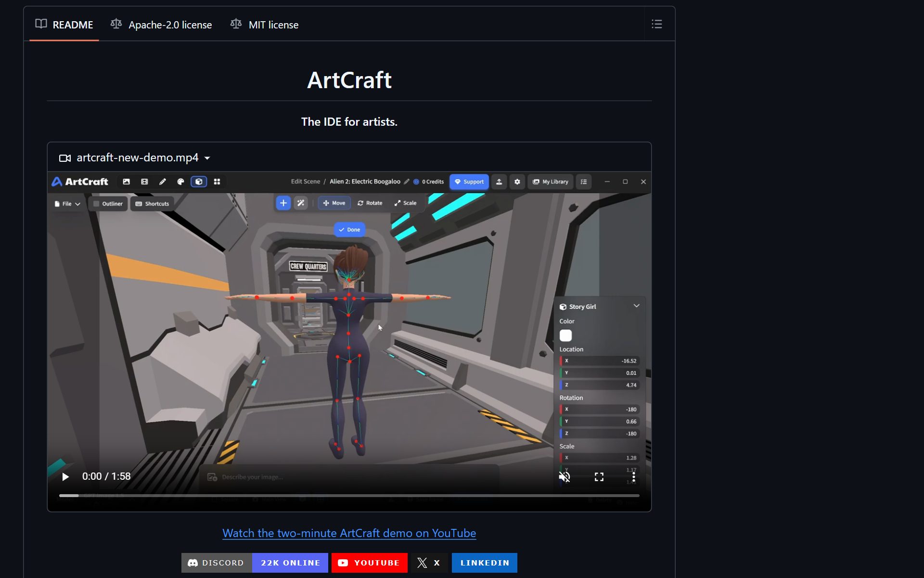Image resolution: width=924 pixels, height=578 pixels.
Task: Open My Library
Action: [551, 182]
